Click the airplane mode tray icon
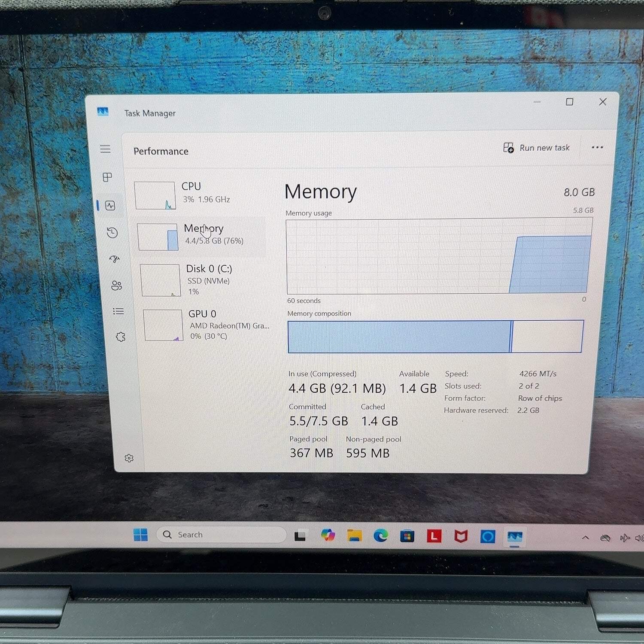644x644 pixels. pyautogui.click(x=625, y=538)
